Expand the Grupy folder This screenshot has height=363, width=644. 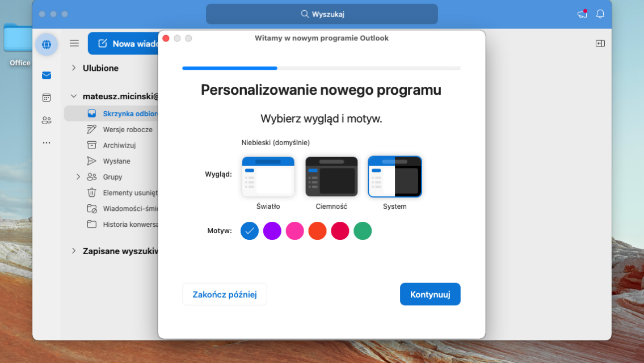[x=78, y=176]
